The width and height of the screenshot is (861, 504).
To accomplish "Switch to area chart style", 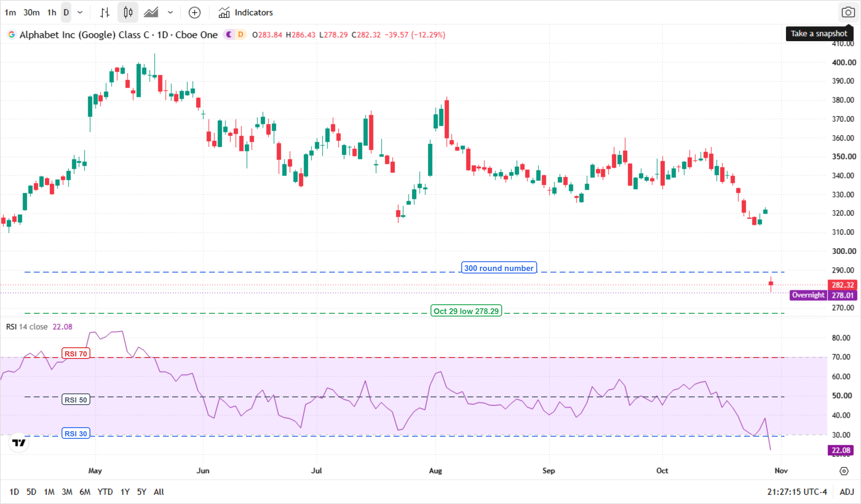I will tap(151, 13).
